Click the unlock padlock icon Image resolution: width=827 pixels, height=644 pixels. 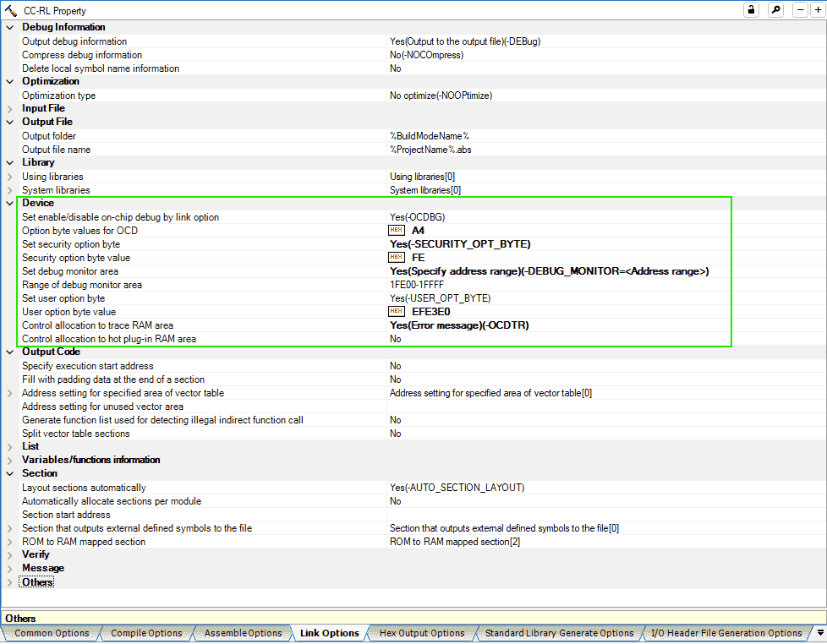click(750, 9)
